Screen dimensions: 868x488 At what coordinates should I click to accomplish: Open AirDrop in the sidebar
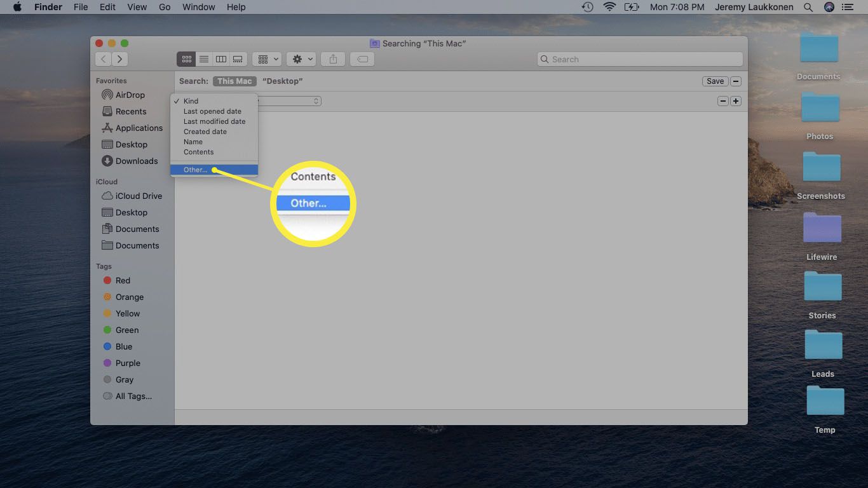(x=130, y=95)
